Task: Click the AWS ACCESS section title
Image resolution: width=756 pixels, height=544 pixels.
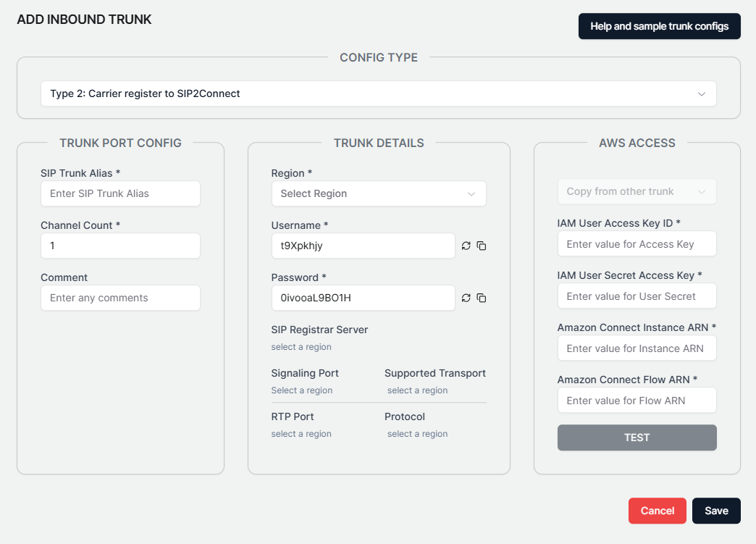Action: [637, 143]
